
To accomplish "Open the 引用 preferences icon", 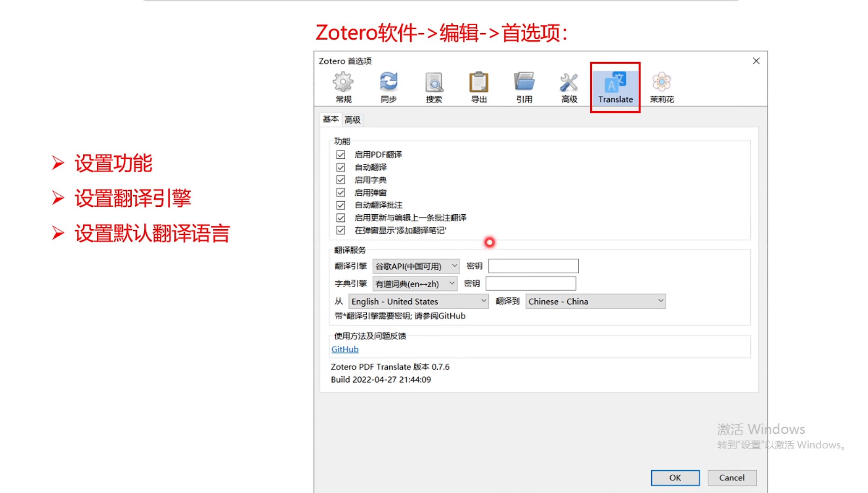I will pos(523,86).
